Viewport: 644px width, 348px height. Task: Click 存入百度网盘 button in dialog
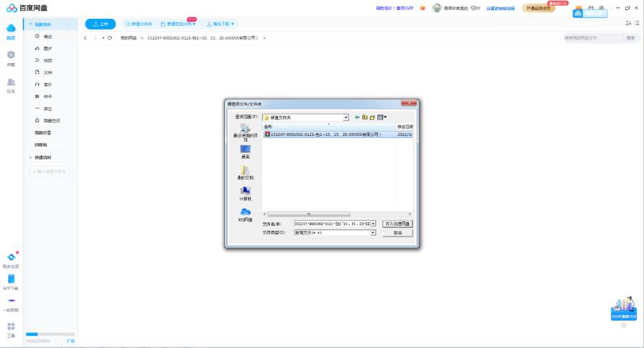point(397,224)
